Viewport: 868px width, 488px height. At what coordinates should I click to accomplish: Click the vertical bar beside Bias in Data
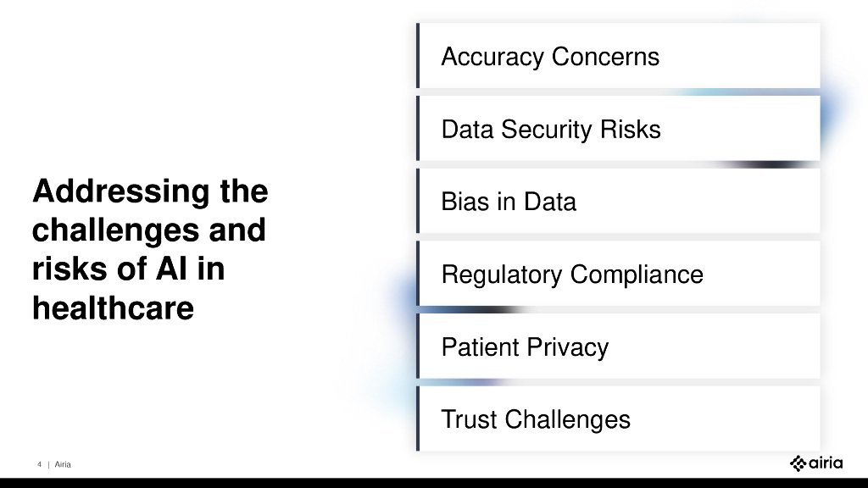pos(418,202)
